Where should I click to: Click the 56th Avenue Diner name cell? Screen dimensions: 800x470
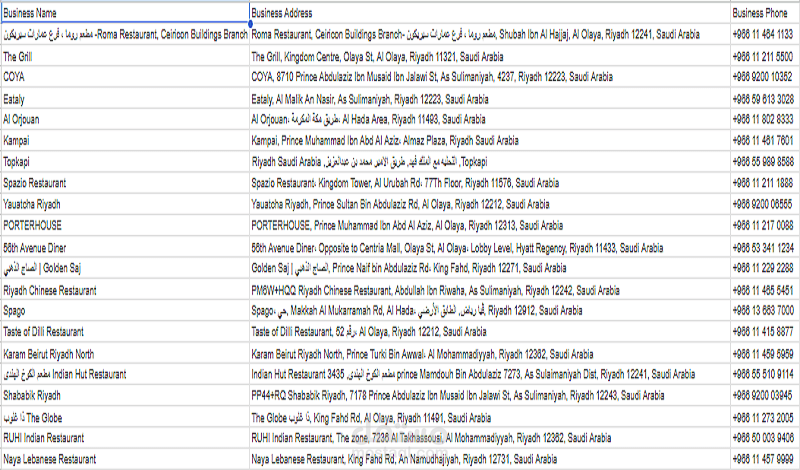tap(125, 248)
